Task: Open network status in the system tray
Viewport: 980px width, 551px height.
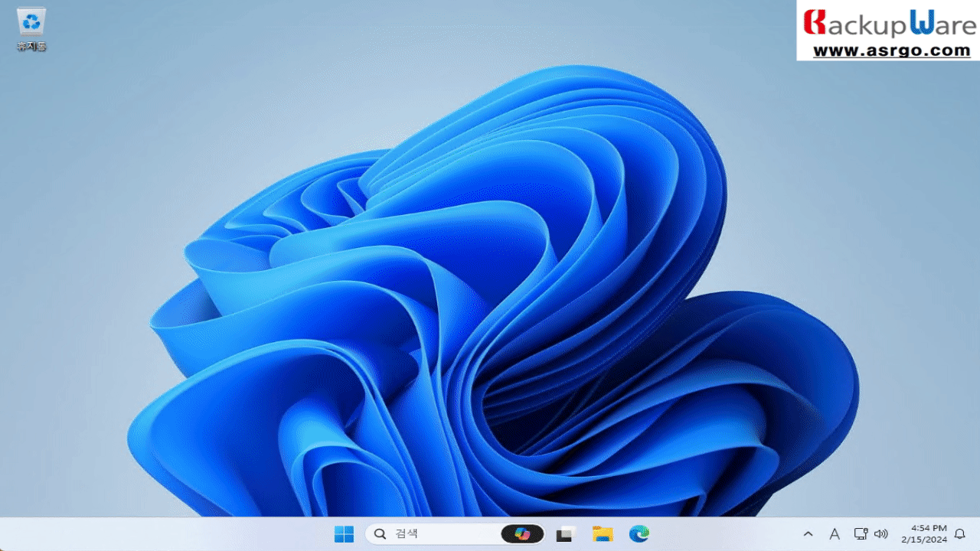Action: [x=861, y=534]
